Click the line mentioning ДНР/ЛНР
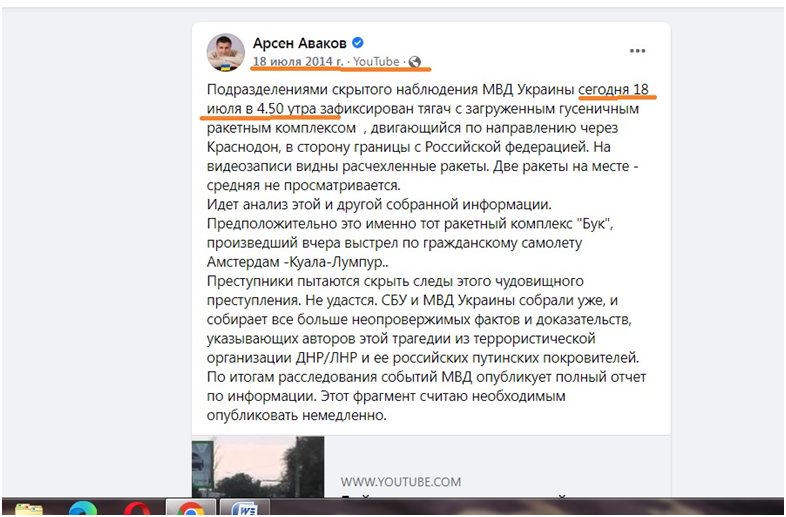The image size is (786, 517). pyautogui.click(x=423, y=358)
